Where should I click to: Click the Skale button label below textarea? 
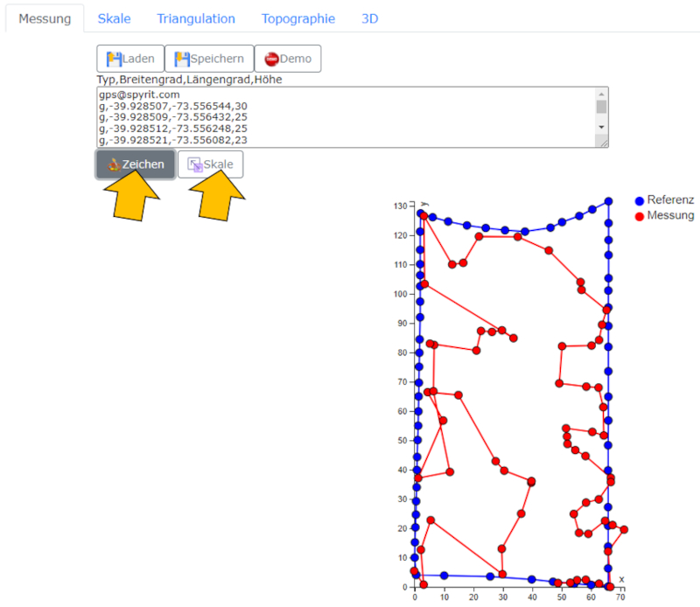pyautogui.click(x=218, y=164)
